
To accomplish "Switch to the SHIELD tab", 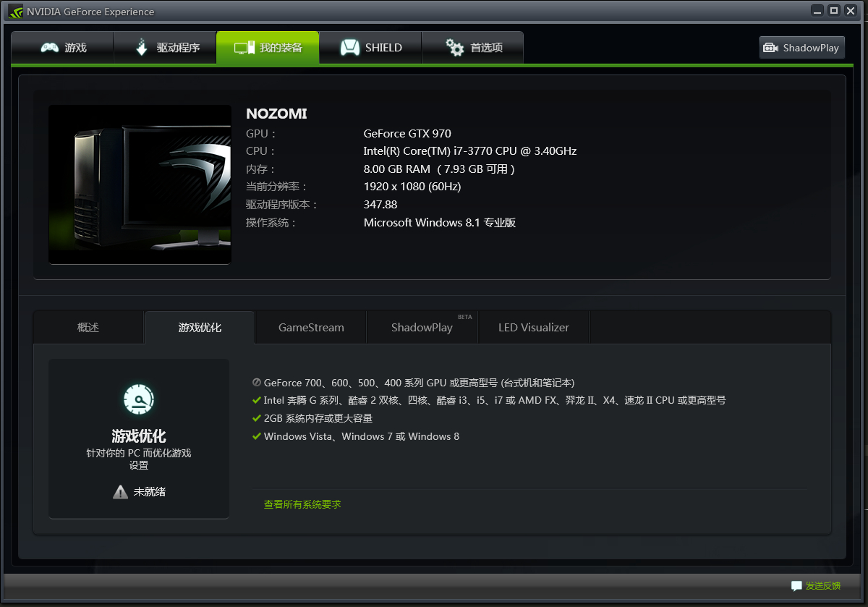I will point(370,48).
